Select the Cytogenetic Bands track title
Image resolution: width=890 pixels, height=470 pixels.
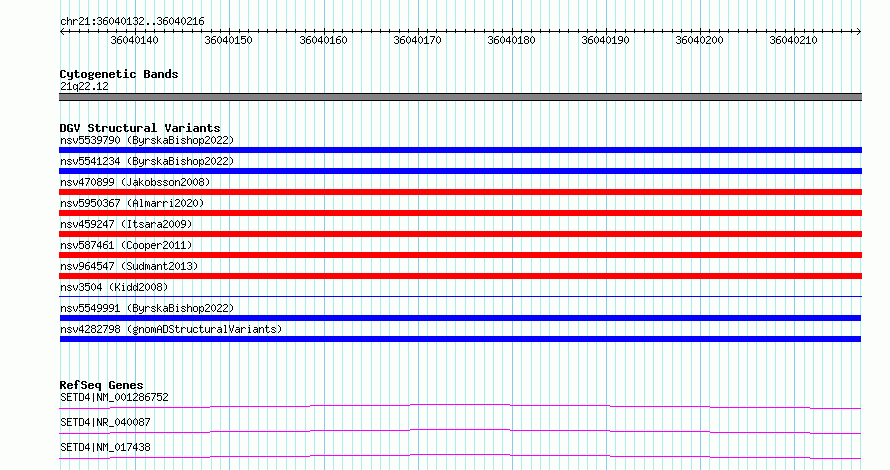coord(119,74)
